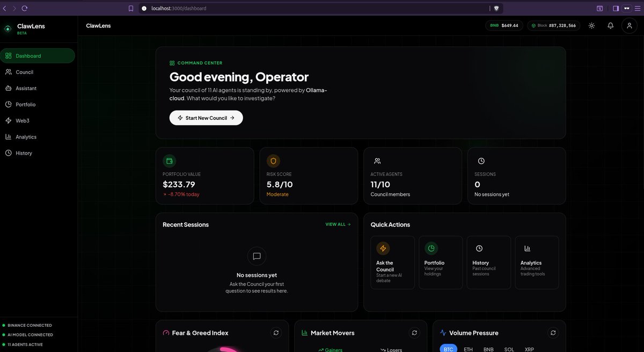
Task: Toggle the light/dark theme sun icon
Action: 591,26
